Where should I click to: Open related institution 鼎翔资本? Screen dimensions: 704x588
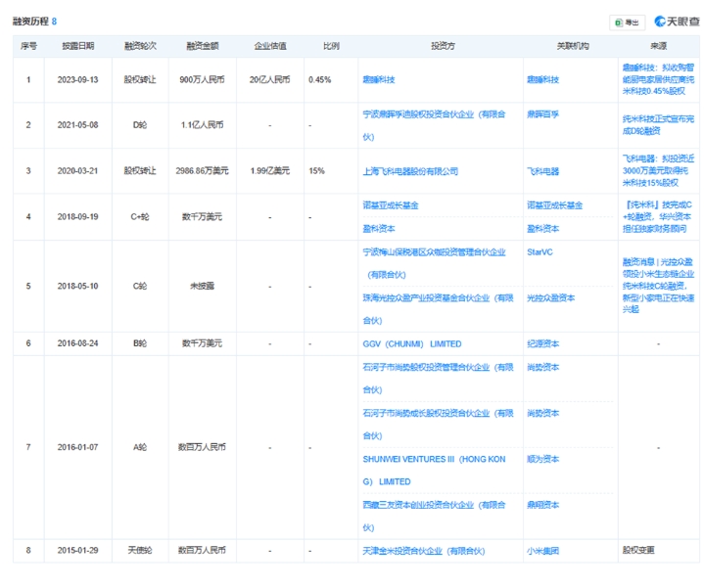[542, 505]
